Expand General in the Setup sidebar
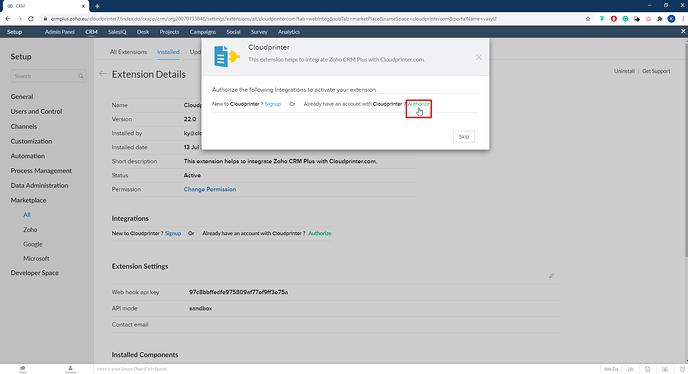This screenshot has height=374, width=688. pos(22,97)
